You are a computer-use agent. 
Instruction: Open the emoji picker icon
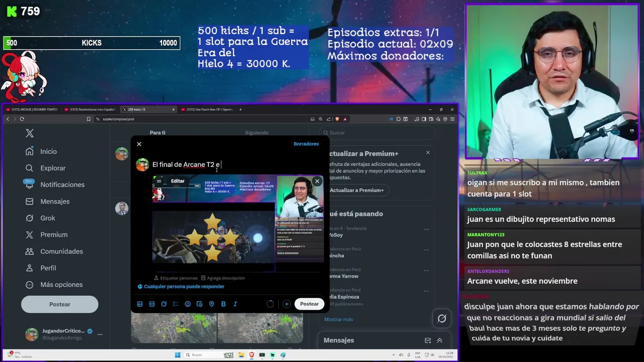pyautogui.click(x=188, y=304)
